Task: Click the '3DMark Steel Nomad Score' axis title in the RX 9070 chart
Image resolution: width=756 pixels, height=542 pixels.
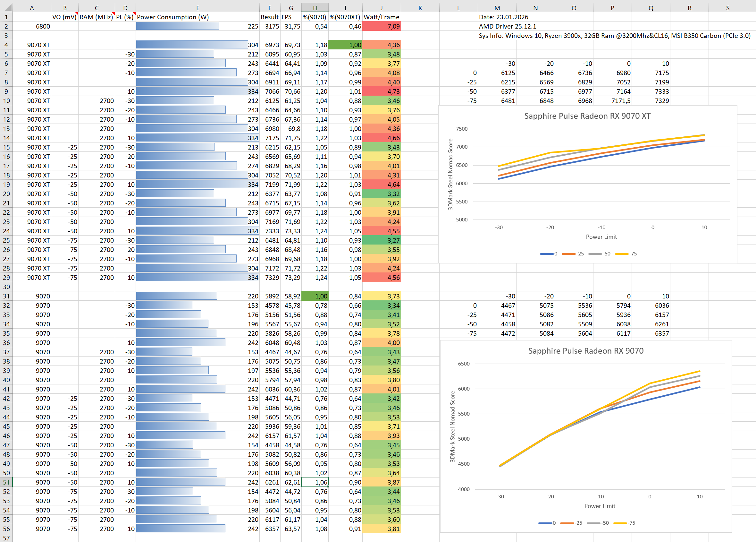Action: (x=452, y=426)
